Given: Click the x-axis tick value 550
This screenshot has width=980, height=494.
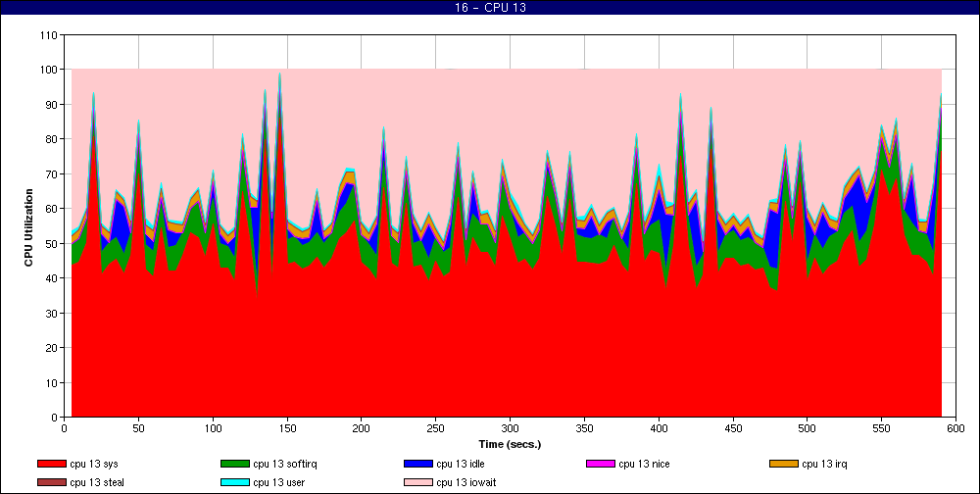Looking at the screenshot, I should [x=882, y=428].
